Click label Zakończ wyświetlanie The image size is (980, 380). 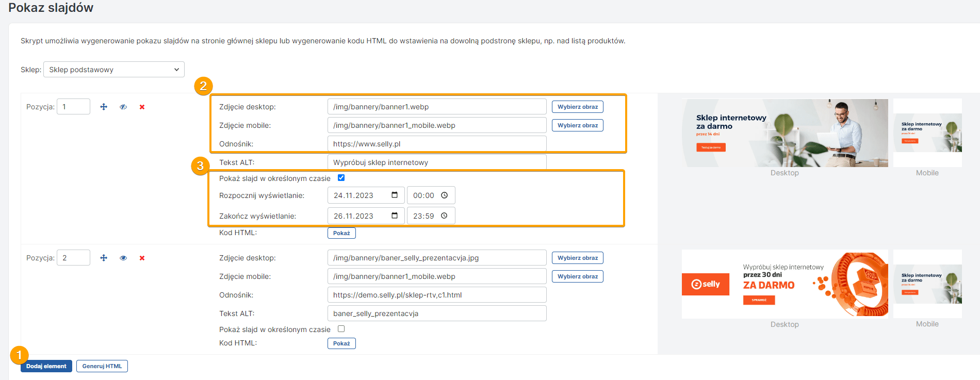257,216
